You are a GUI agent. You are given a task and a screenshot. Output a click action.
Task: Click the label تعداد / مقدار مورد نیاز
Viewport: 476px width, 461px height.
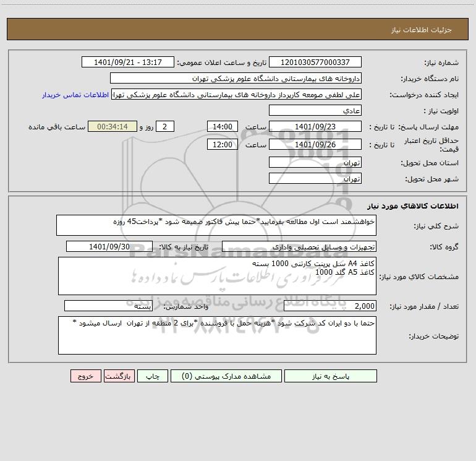click(424, 307)
